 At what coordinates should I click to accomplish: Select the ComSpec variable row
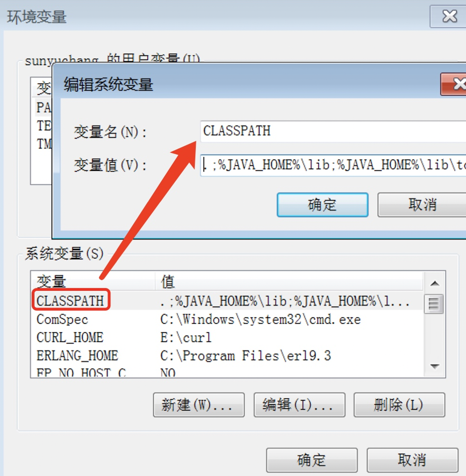227,319
